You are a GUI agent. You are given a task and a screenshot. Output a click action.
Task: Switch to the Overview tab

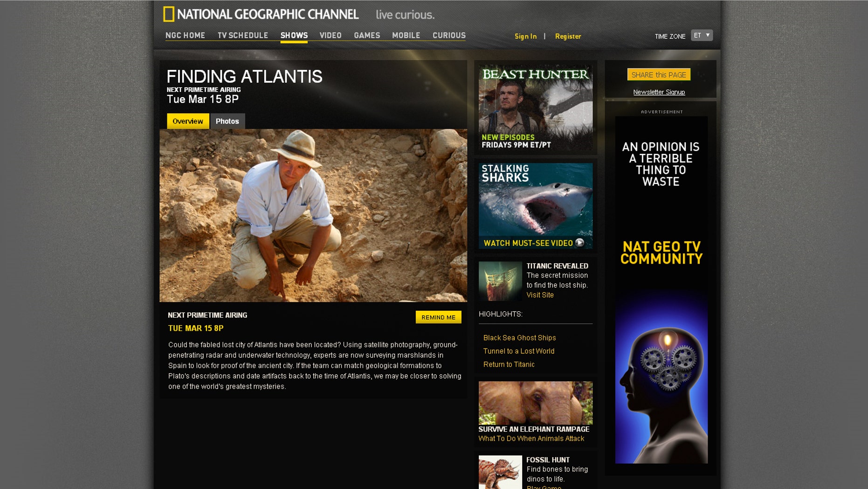188,121
